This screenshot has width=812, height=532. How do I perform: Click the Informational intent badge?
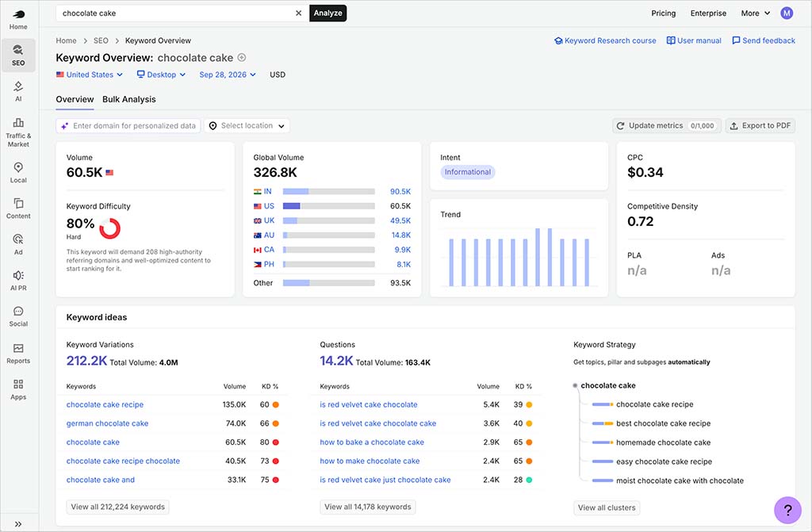pyautogui.click(x=468, y=172)
